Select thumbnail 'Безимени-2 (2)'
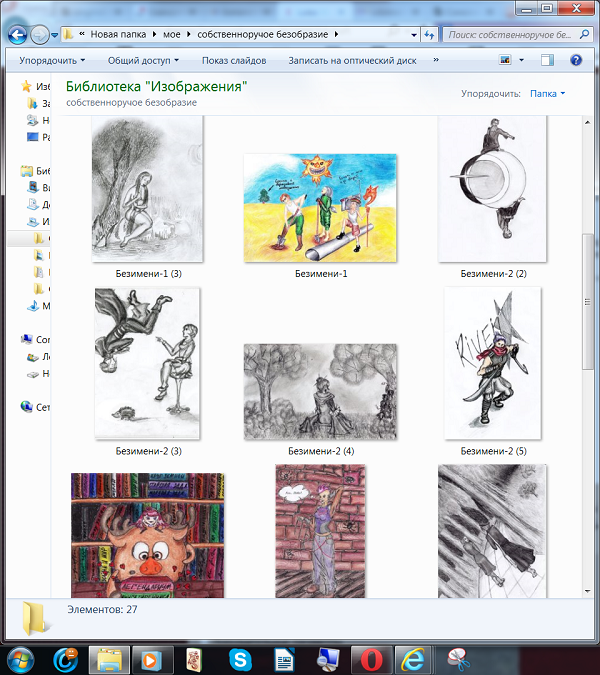600x675 pixels. 492,189
